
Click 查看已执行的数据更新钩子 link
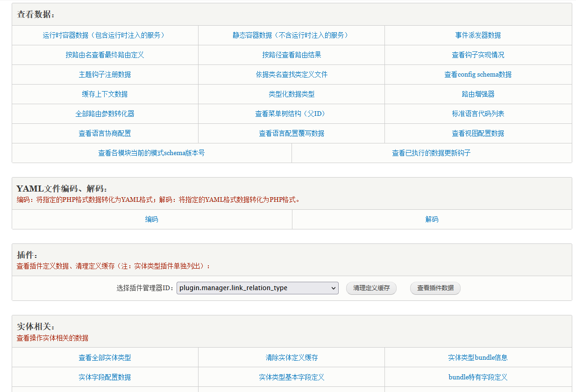tap(431, 153)
